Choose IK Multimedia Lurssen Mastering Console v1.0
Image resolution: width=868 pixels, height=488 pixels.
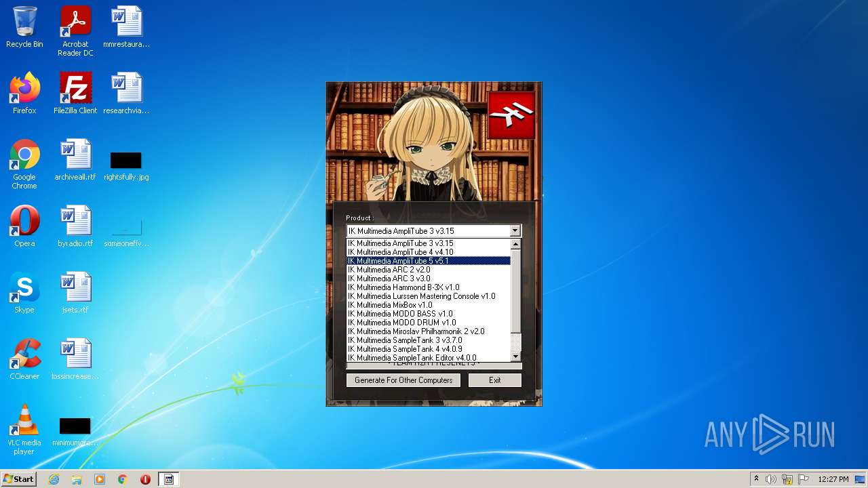point(429,296)
